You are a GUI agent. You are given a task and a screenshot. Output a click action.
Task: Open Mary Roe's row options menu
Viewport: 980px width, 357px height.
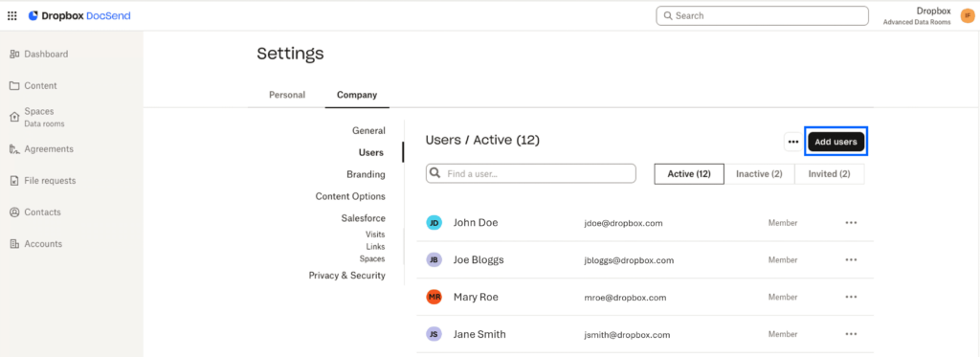coord(851,297)
